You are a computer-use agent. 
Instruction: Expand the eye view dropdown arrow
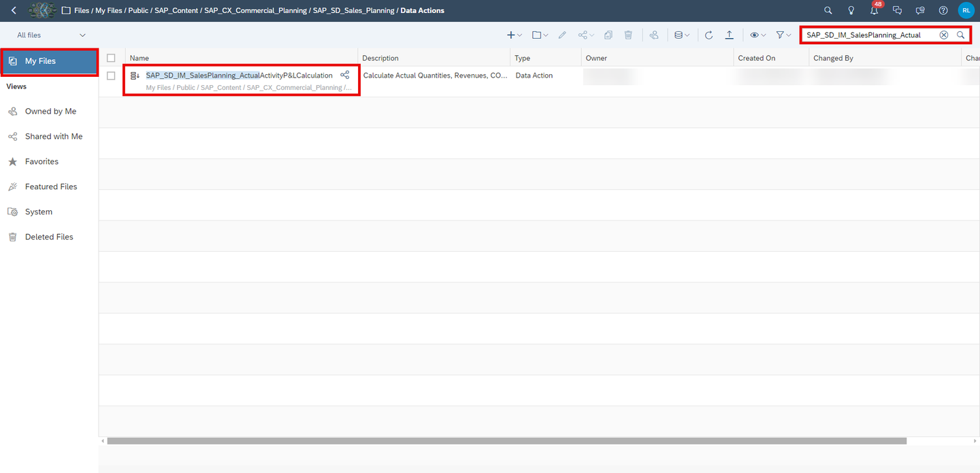point(763,35)
